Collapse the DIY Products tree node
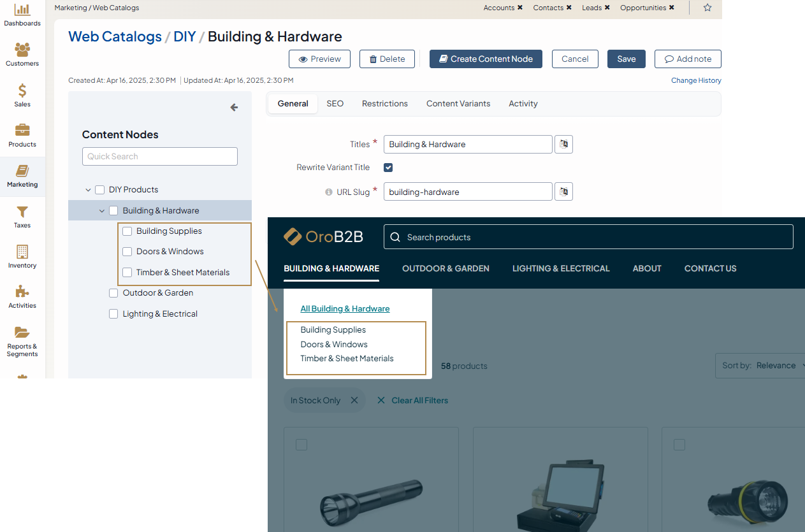This screenshot has width=805, height=532. coord(88,190)
